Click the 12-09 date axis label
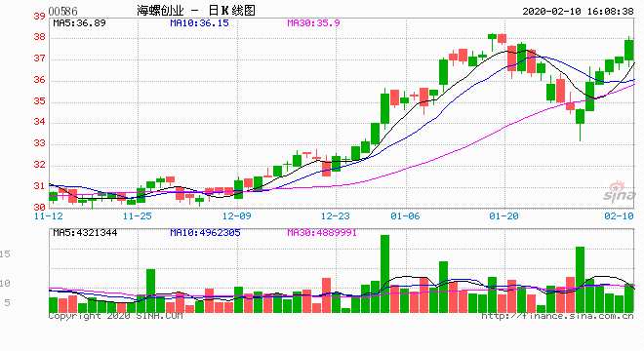644x351 pixels. [x=236, y=215]
